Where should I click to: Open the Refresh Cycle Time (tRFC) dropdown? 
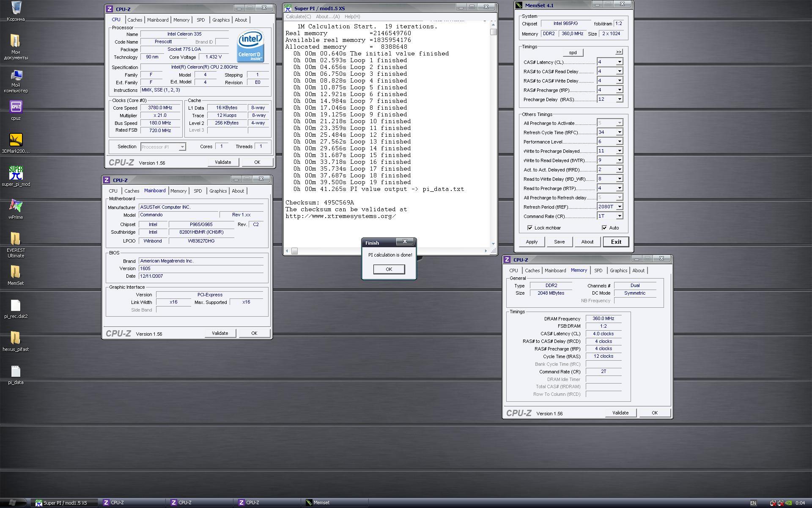coord(620,132)
